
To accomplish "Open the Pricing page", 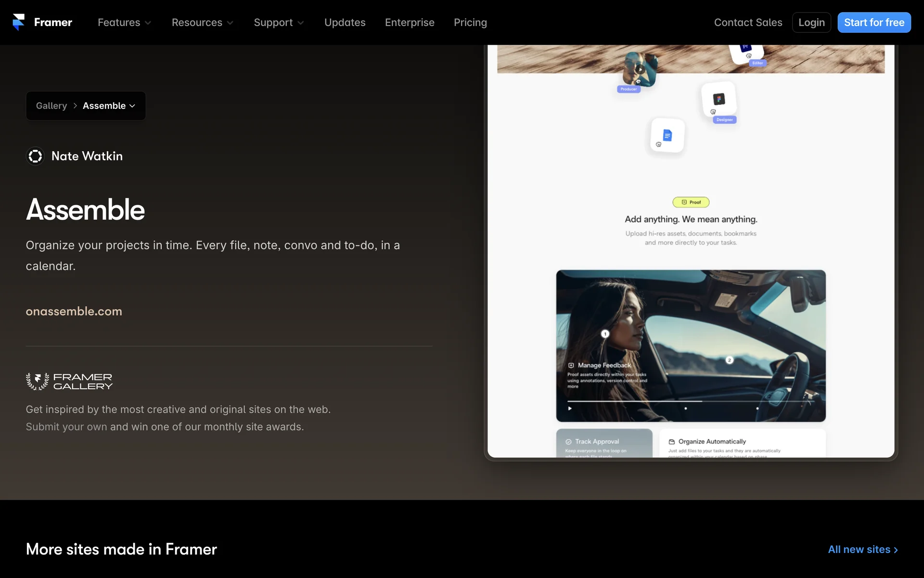I will pyautogui.click(x=470, y=23).
